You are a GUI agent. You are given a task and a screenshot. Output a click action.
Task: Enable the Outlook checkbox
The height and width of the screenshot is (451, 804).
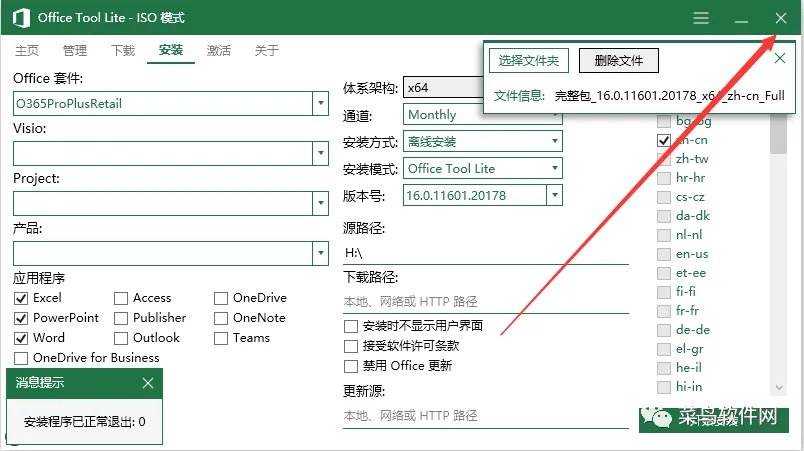pos(121,338)
